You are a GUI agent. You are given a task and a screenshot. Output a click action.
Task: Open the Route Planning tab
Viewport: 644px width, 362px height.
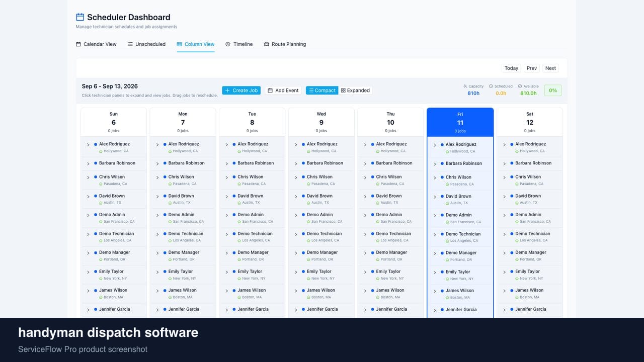pyautogui.click(x=285, y=44)
